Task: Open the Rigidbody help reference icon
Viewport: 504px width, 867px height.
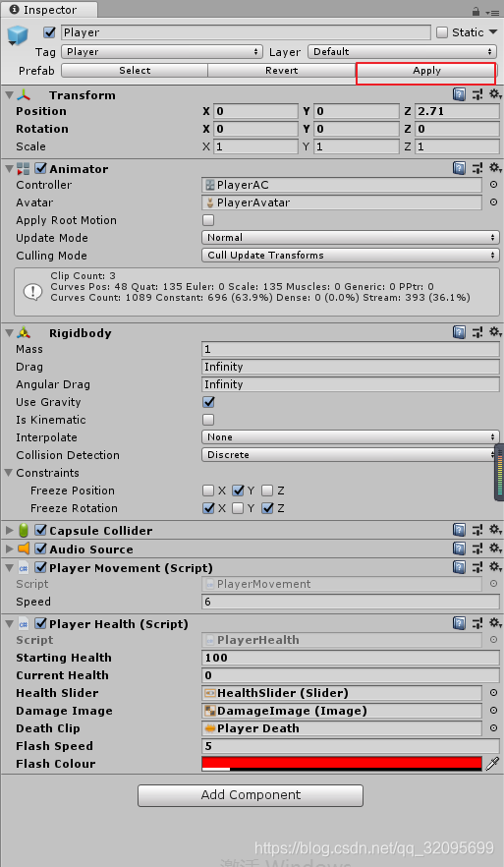Action: coord(459,332)
